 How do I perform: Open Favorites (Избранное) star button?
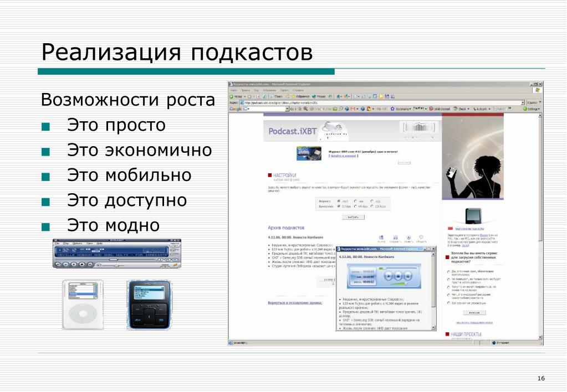pos(300,96)
